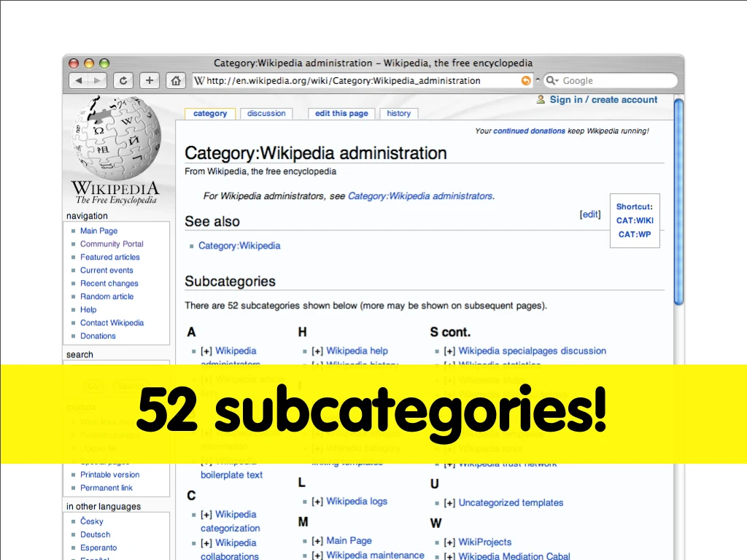
Task: Click the W favicon in address bar
Action: 200,80
